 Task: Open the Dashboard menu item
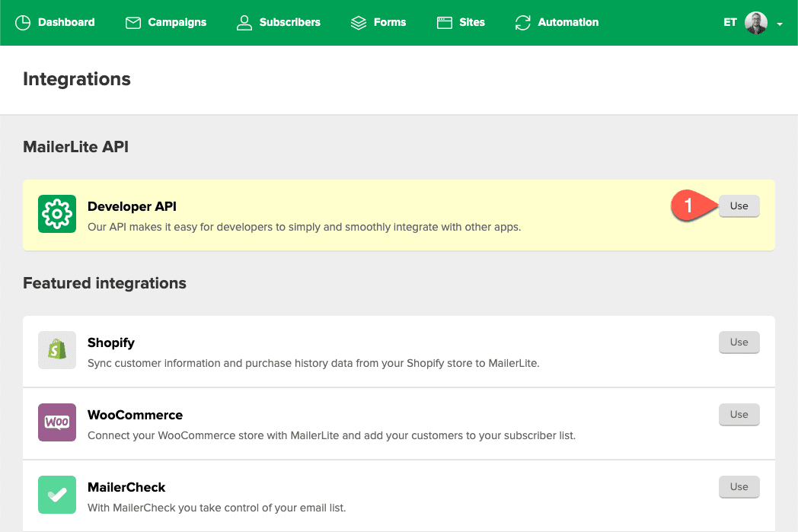pyautogui.click(x=55, y=22)
